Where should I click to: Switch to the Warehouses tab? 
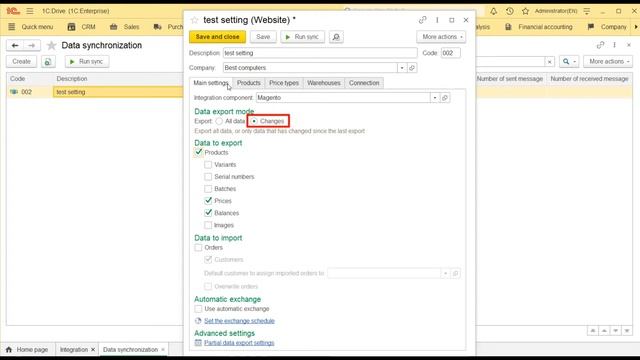[x=324, y=83]
